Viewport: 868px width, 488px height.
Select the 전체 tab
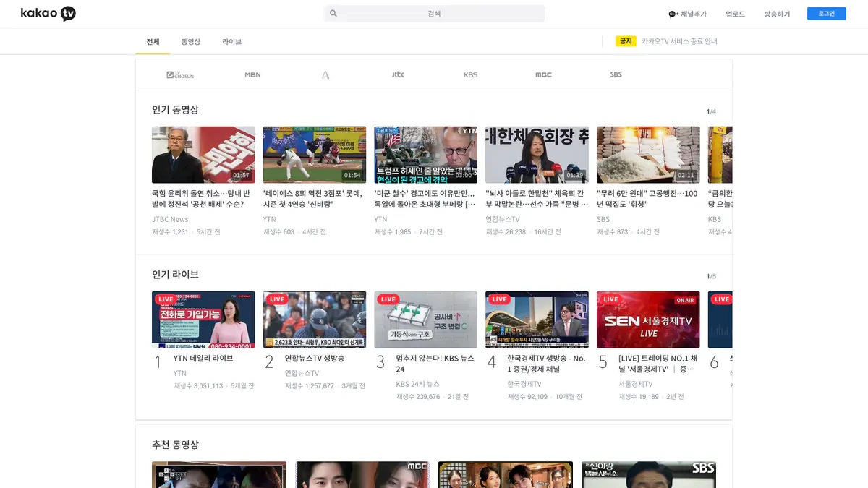tap(153, 42)
